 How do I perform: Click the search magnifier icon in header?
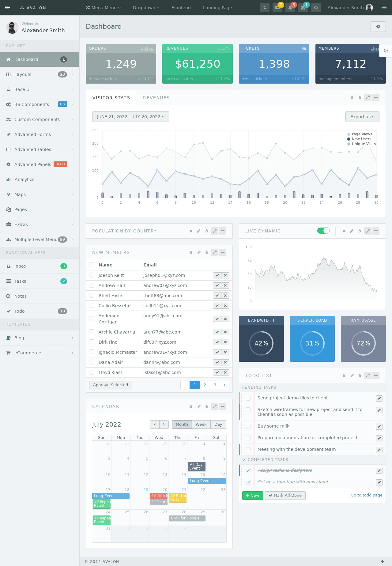pos(316,8)
